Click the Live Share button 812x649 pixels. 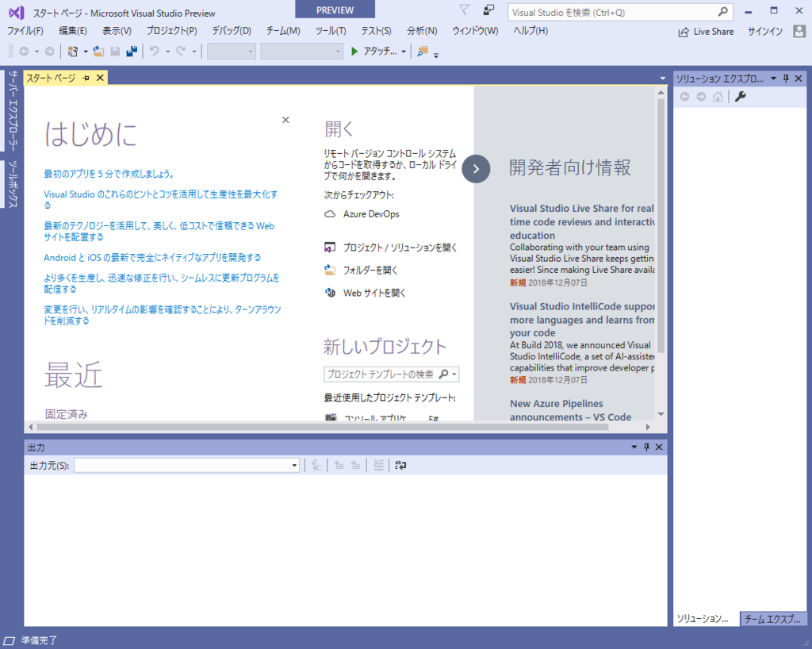[x=706, y=32]
